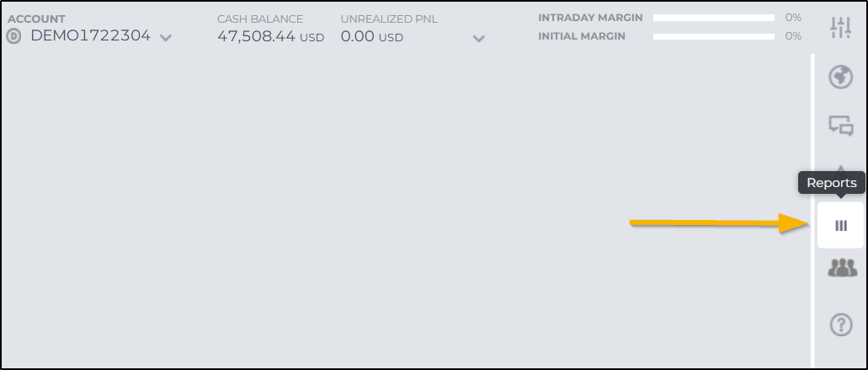
Task: Expand the account selector chevron
Action: click(x=166, y=38)
